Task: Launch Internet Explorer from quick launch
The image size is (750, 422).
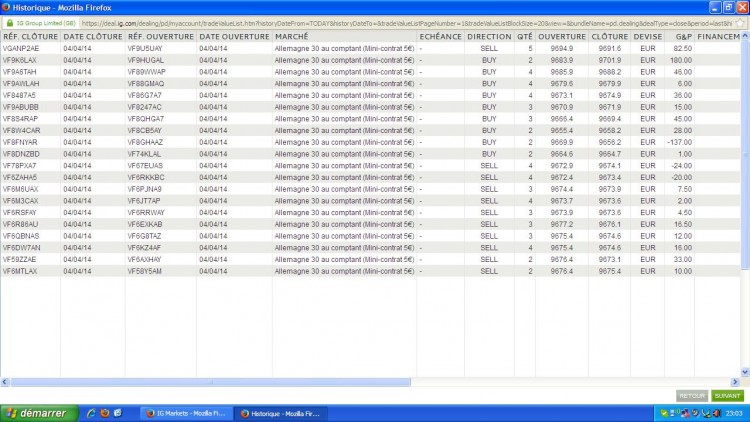Action: [90, 413]
